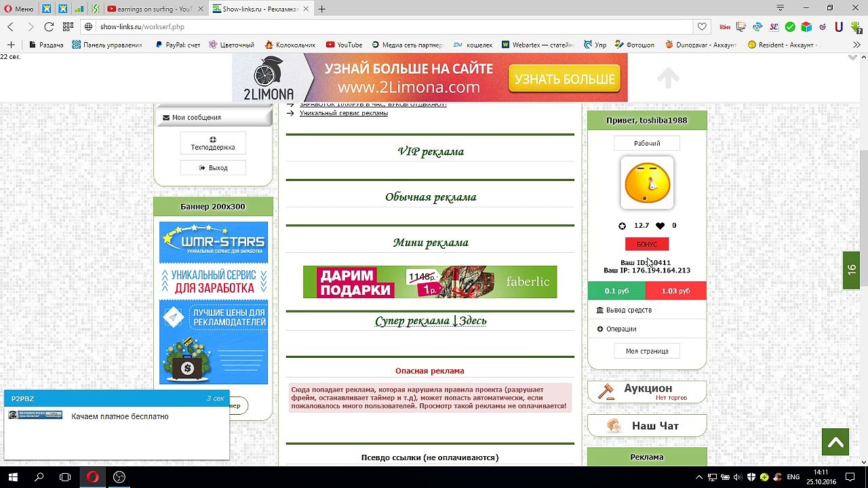Click the green side tab labeled 16

[852, 270]
